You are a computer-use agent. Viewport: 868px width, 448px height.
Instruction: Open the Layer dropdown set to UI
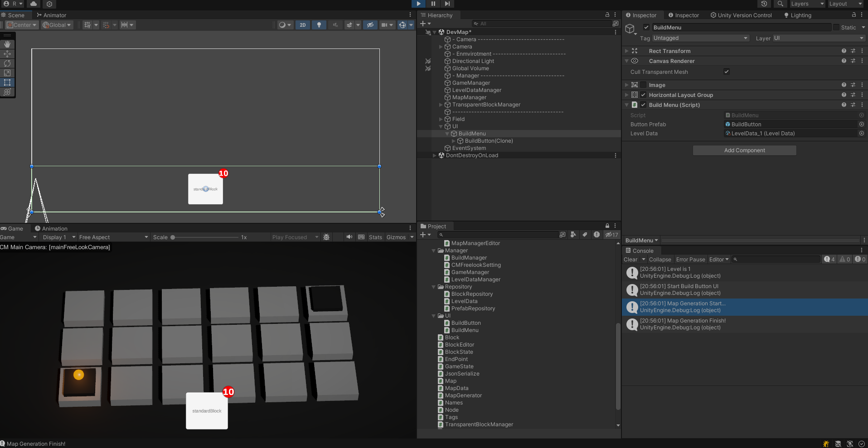(x=819, y=39)
